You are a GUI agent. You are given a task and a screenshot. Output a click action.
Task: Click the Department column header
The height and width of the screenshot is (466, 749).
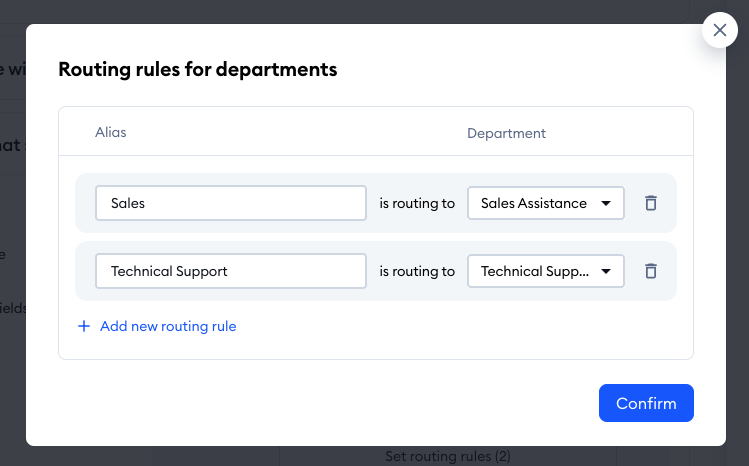click(x=506, y=133)
